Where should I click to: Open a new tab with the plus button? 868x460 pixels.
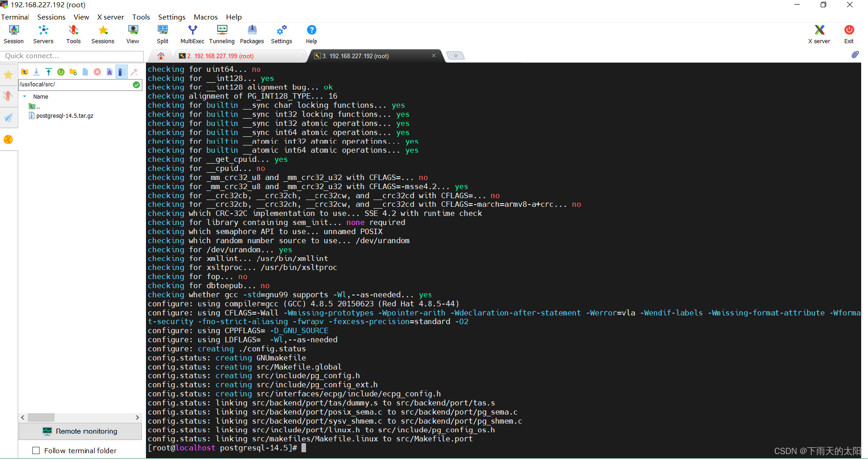tap(455, 55)
